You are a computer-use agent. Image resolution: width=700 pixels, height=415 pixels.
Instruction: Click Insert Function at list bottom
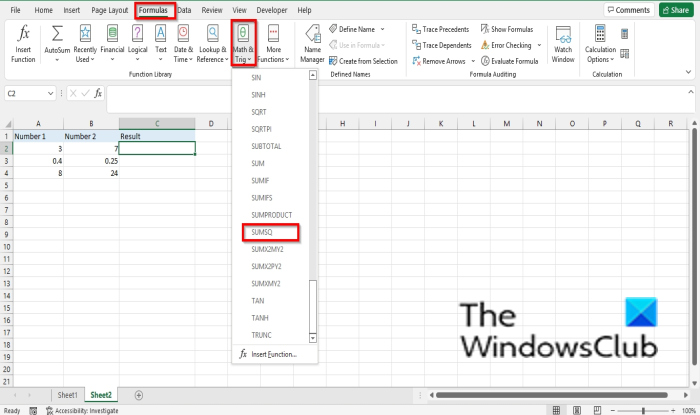[274, 354]
